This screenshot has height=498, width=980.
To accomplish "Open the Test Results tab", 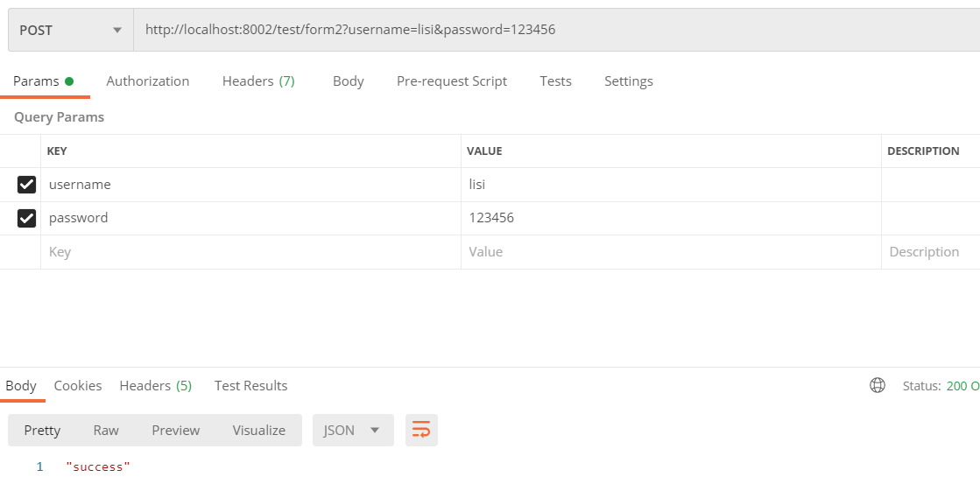I will point(250,385).
